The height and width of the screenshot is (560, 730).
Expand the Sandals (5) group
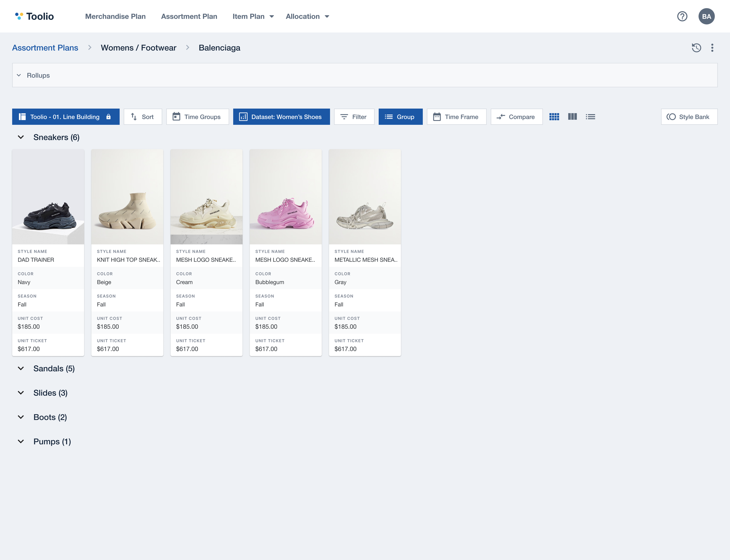pyautogui.click(x=21, y=368)
